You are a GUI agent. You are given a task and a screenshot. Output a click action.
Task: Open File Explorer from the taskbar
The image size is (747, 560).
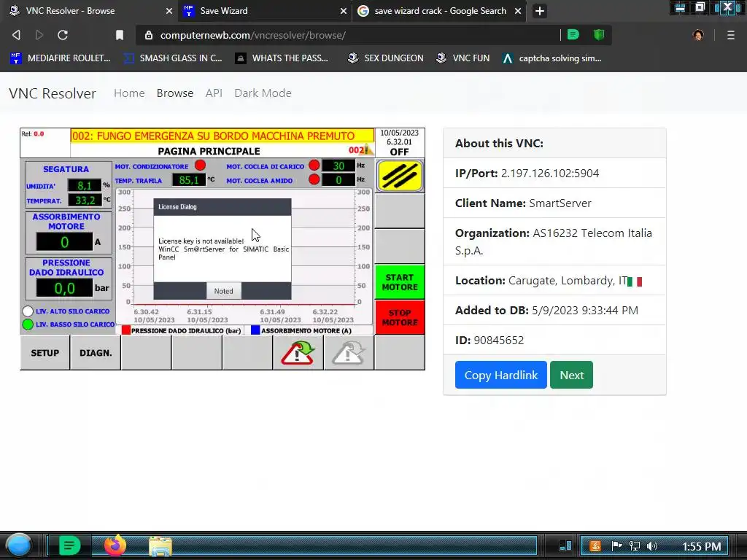[160, 545]
